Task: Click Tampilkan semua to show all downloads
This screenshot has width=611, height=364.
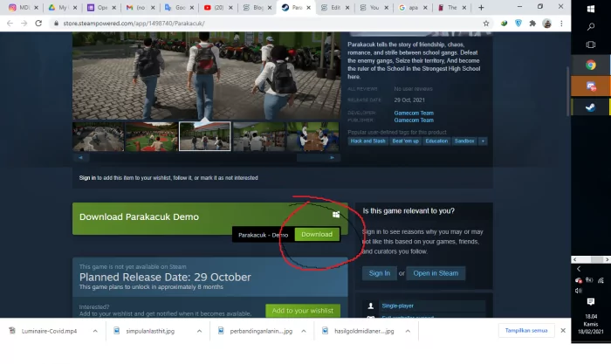Action: [x=526, y=331]
